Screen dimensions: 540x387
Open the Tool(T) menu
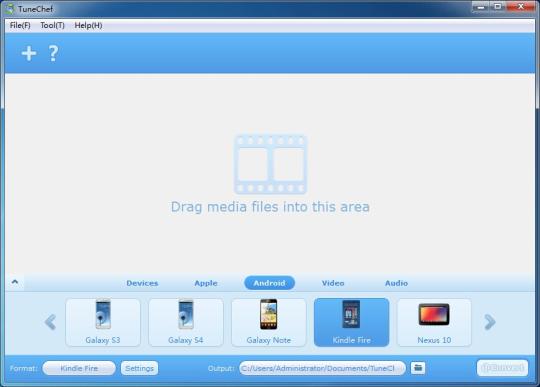click(52, 25)
